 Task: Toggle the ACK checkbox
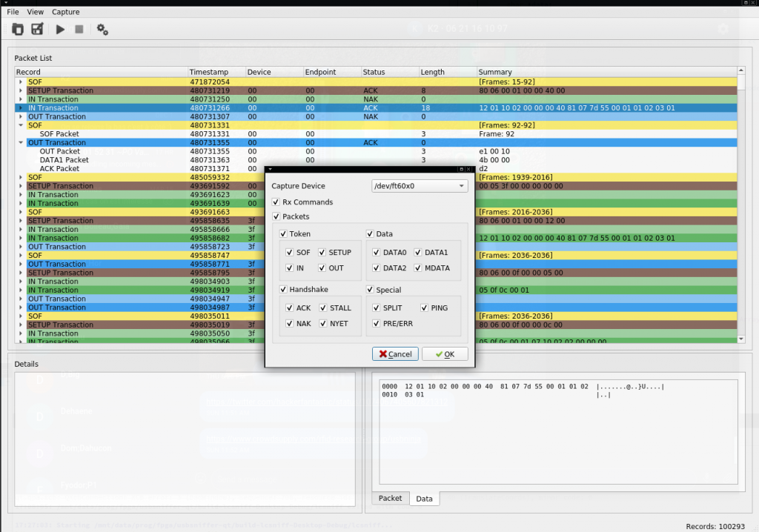(x=290, y=308)
